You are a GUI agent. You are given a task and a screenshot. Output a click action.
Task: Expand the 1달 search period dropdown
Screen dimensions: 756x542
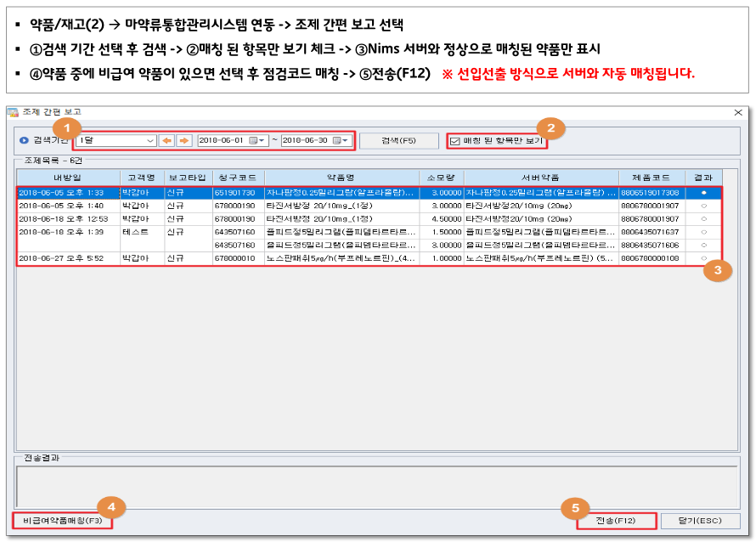point(150,140)
